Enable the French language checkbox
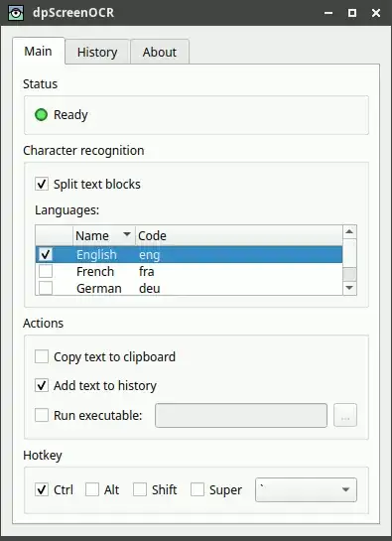 pyautogui.click(x=46, y=272)
